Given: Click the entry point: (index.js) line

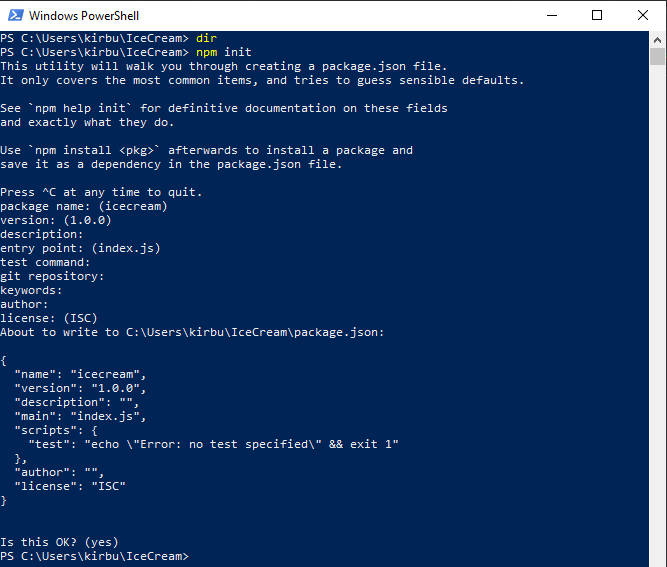Looking at the screenshot, I should point(80,248).
